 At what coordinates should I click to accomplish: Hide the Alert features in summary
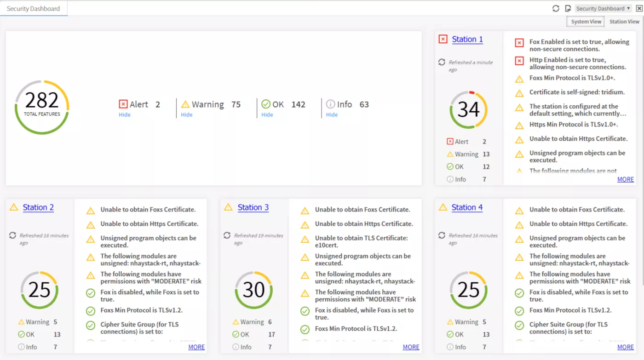(125, 115)
